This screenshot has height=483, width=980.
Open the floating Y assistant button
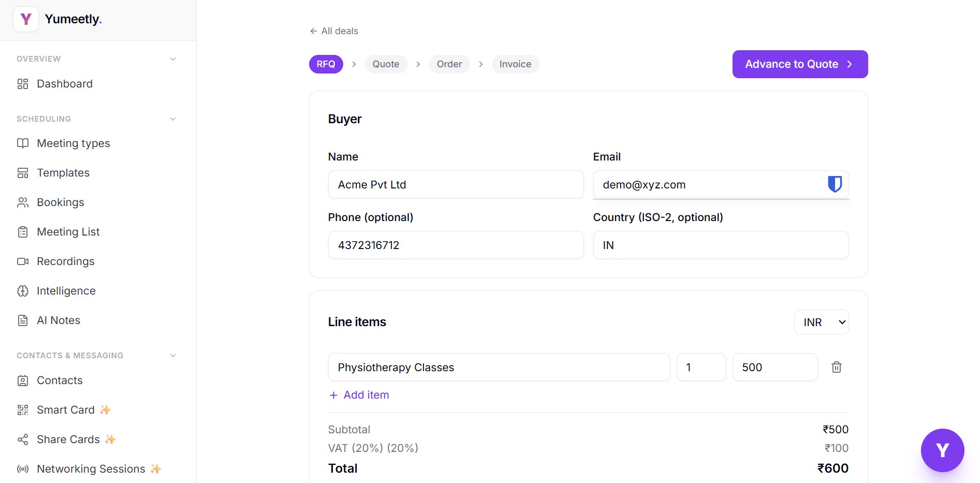(x=942, y=450)
